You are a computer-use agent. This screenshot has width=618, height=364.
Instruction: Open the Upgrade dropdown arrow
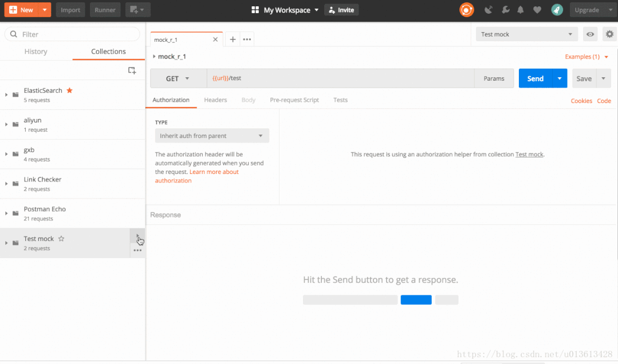[x=610, y=10]
